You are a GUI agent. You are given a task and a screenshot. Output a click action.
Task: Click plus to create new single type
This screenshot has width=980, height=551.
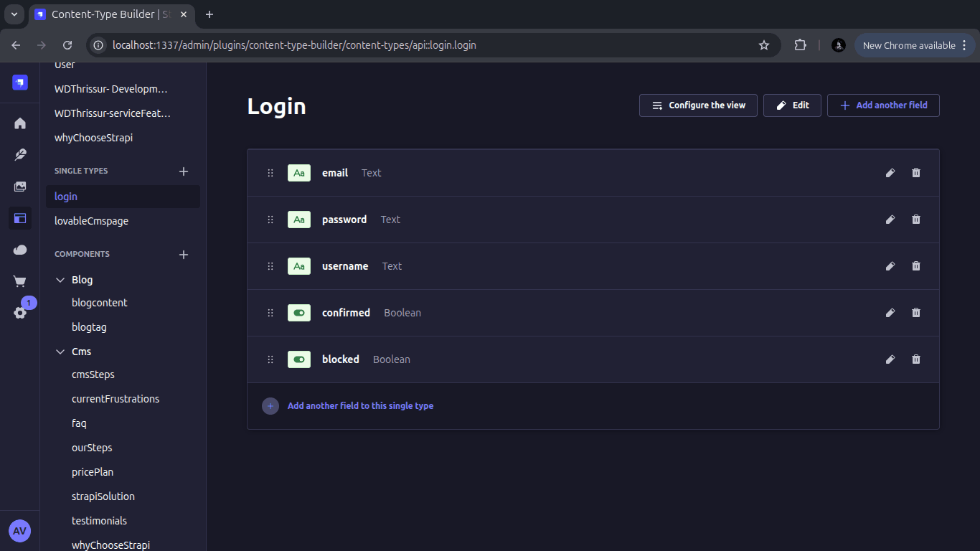[x=184, y=171]
